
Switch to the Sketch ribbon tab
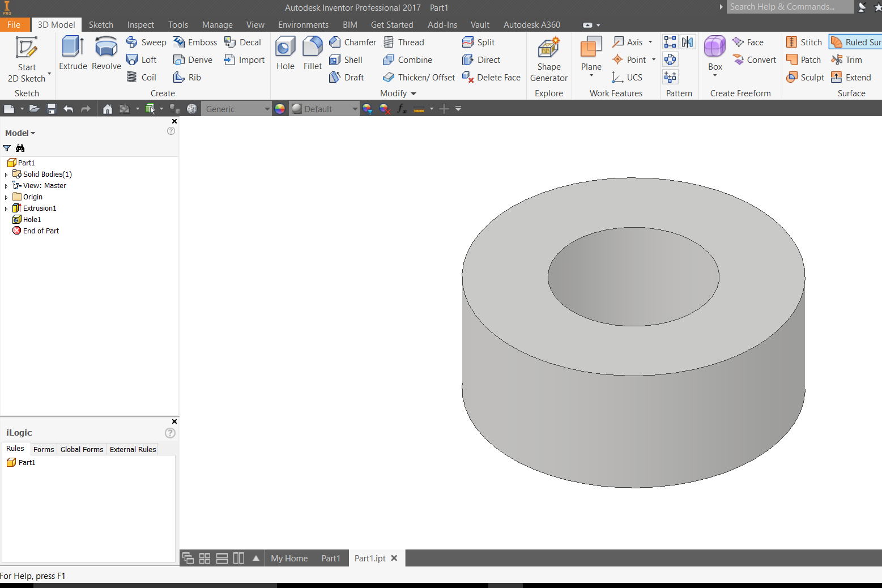tap(101, 25)
